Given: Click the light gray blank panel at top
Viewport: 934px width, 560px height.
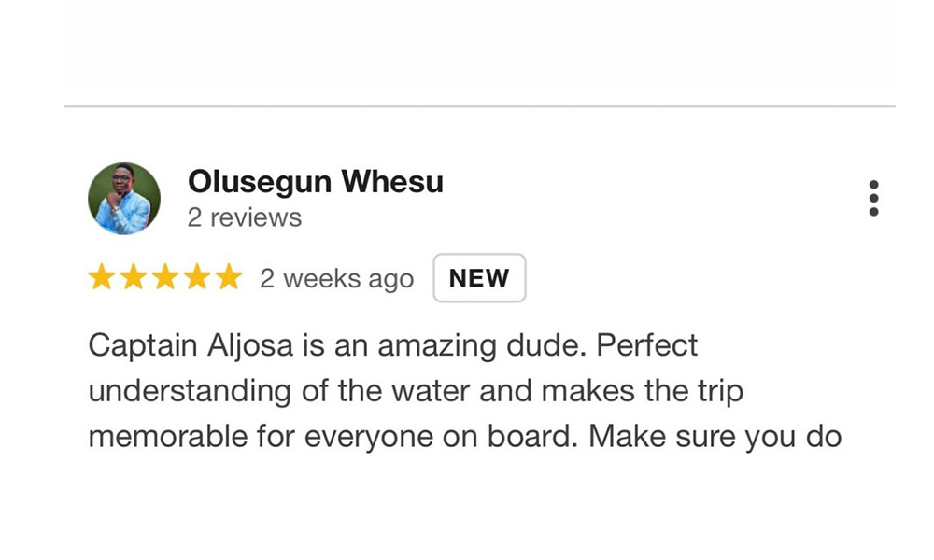Looking at the screenshot, I should click(x=478, y=42).
